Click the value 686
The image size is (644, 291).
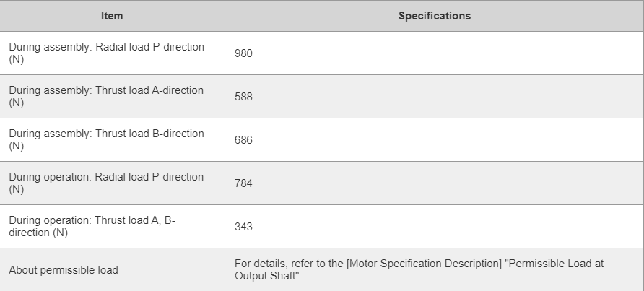click(x=243, y=140)
